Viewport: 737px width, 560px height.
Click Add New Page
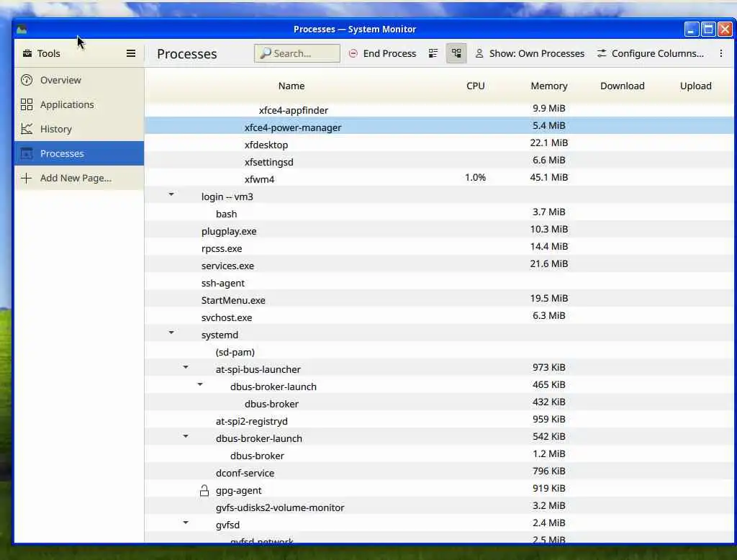click(79, 178)
